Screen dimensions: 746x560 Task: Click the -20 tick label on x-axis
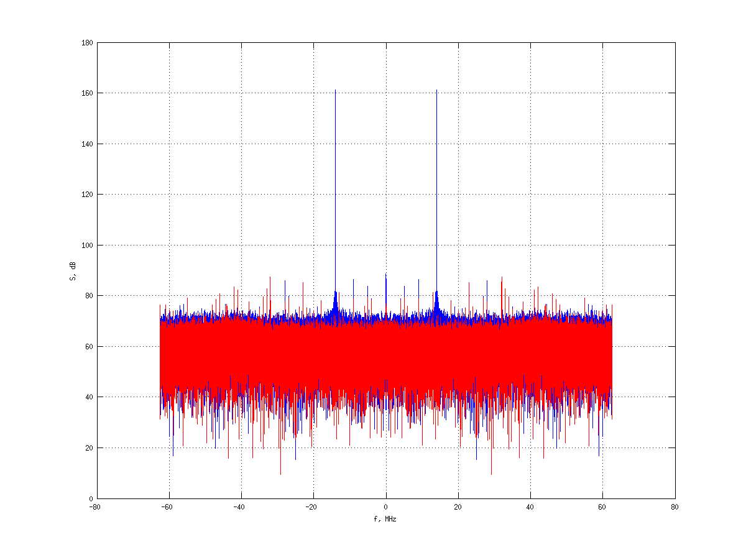pos(312,507)
